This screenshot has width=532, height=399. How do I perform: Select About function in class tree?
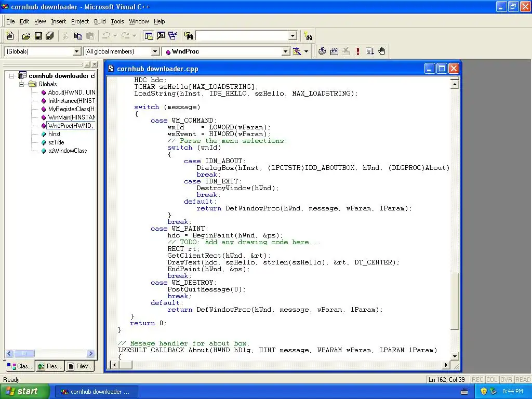72,92
